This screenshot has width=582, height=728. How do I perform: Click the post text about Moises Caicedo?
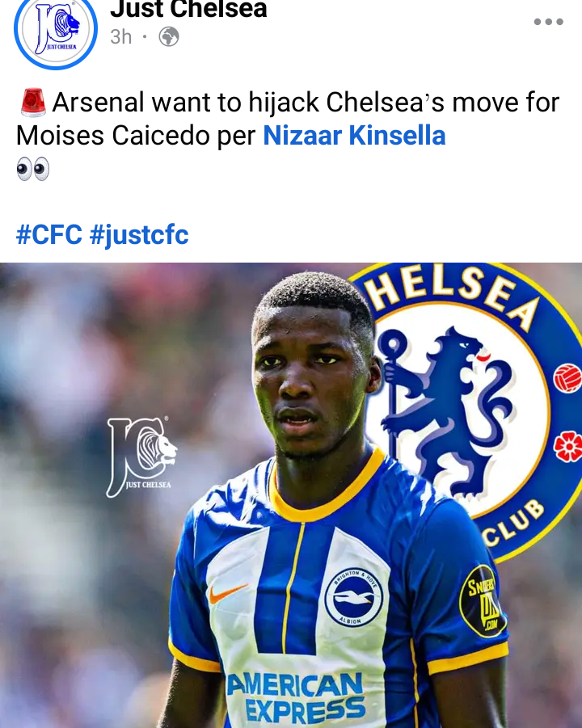point(288,119)
